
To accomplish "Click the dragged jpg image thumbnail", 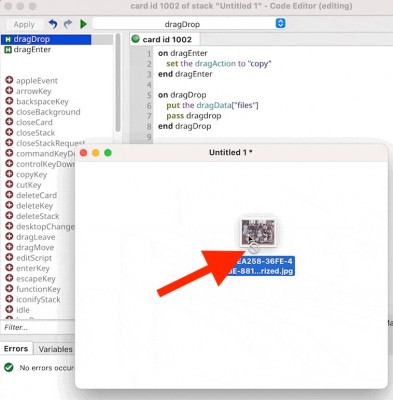I will (258, 232).
